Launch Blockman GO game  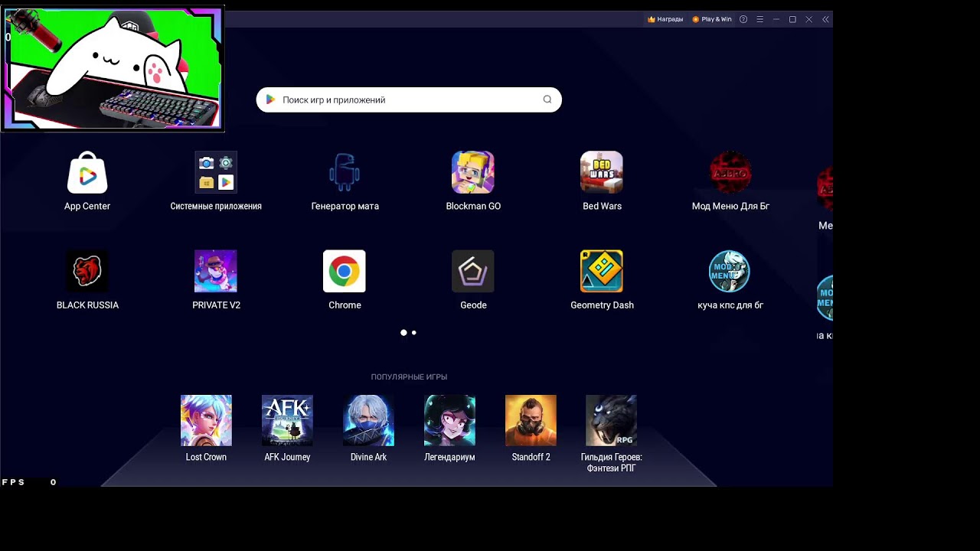473,172
